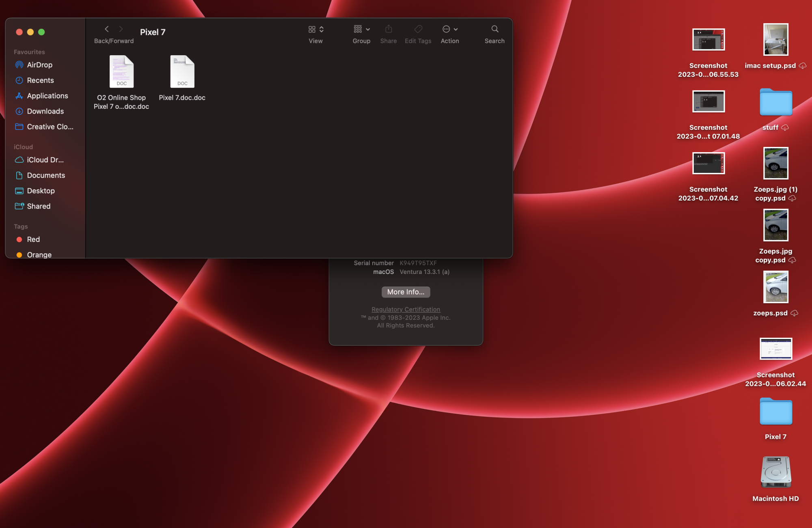Select Applications in sidebar
Screen dimensions: 812x528
(47, 96)
